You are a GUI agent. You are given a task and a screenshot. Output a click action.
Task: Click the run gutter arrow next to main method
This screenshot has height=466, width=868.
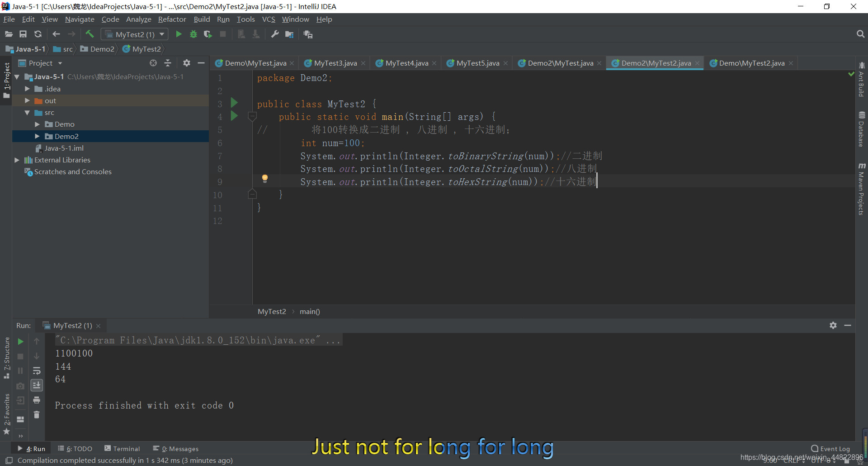(x=234, y=116)
